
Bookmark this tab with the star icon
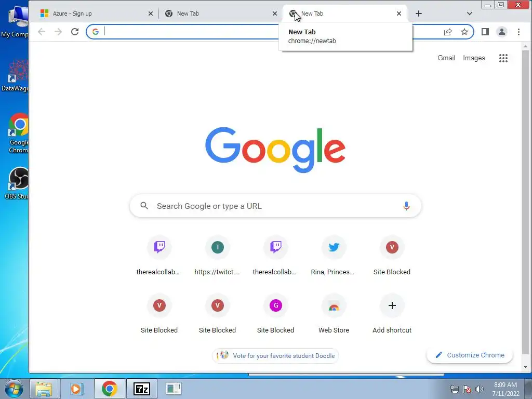point(464,32)
